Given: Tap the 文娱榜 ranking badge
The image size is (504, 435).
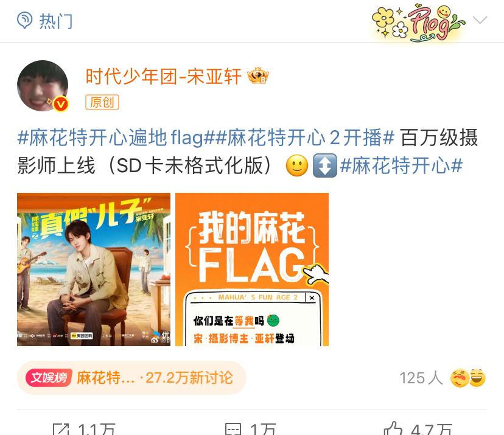Looking at the screenshot, I should (49, 377).
